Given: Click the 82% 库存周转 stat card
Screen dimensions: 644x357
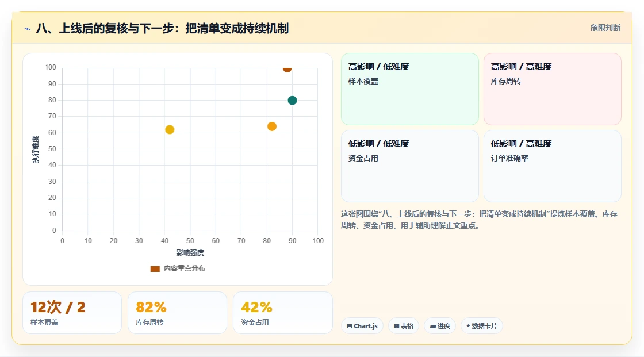Looking at the screenshot, I should tap(178, 313).
